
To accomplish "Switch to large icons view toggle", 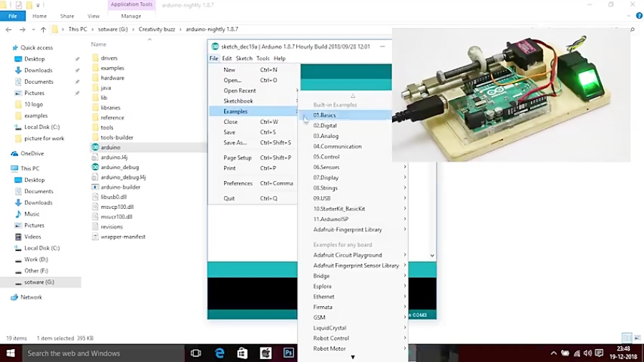I will click(x=638, y=338).
